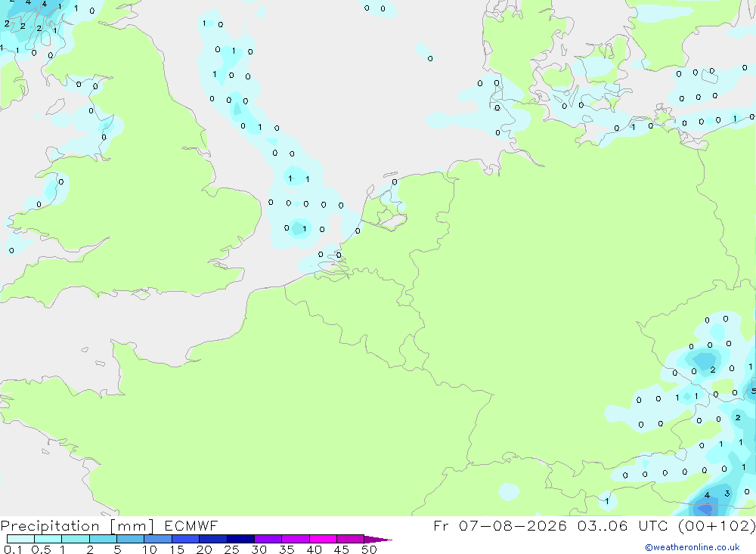Select the 5–10 mm blue legend swatch
This screenshot has width=756, height=554.
click(130, 539)
